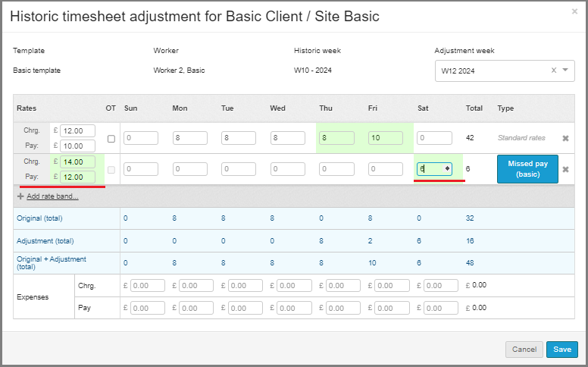Click the Missed pay (basic) type button
Screen dimensions: 588x367
pyautogui.click(x=527, y=169)
